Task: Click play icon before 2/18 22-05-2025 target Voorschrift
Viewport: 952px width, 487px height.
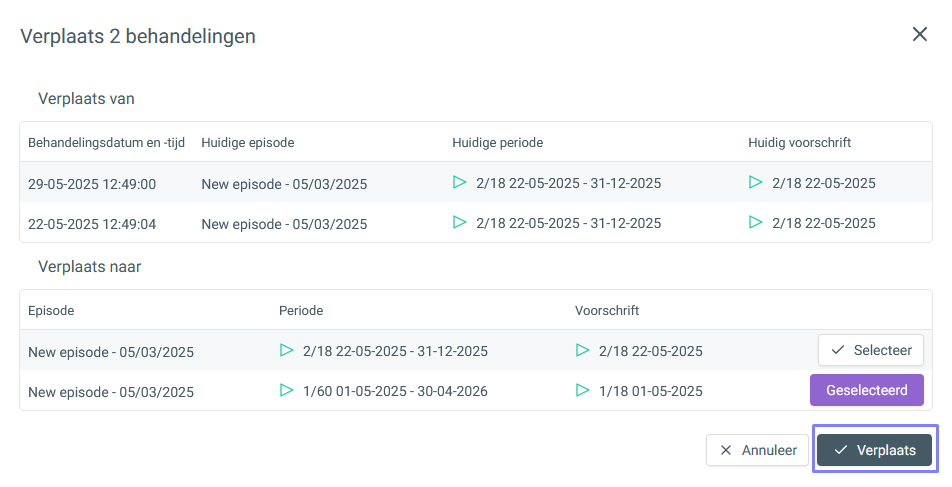Action: 582,350
